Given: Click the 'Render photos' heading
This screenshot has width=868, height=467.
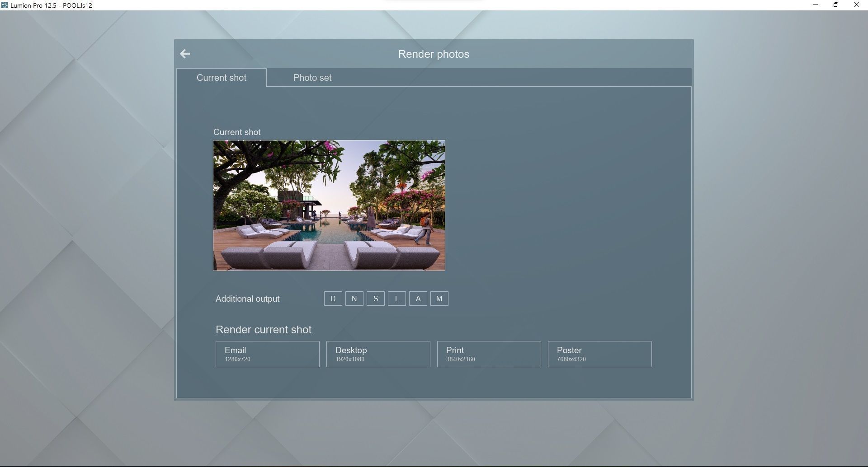Looking at the screenshot, I should pos(434,54).
